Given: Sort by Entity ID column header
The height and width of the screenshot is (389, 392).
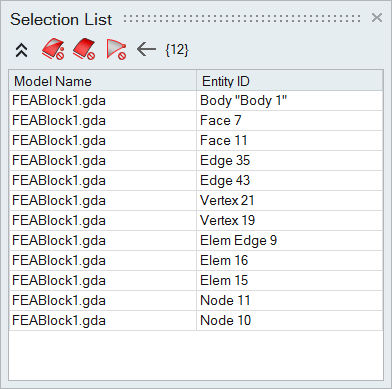Looking at the screenshot, I should coord(290,81).
